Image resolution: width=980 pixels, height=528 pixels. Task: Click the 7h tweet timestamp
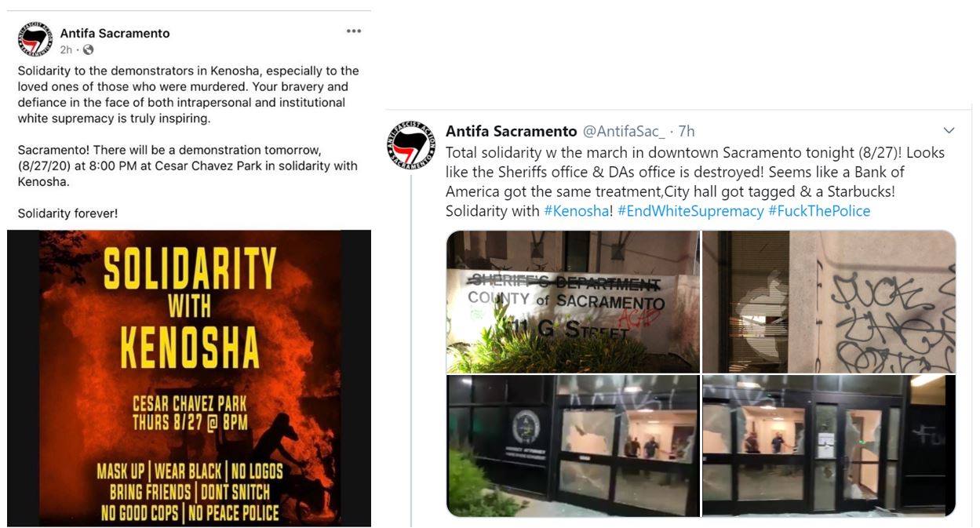pos(686,131)
